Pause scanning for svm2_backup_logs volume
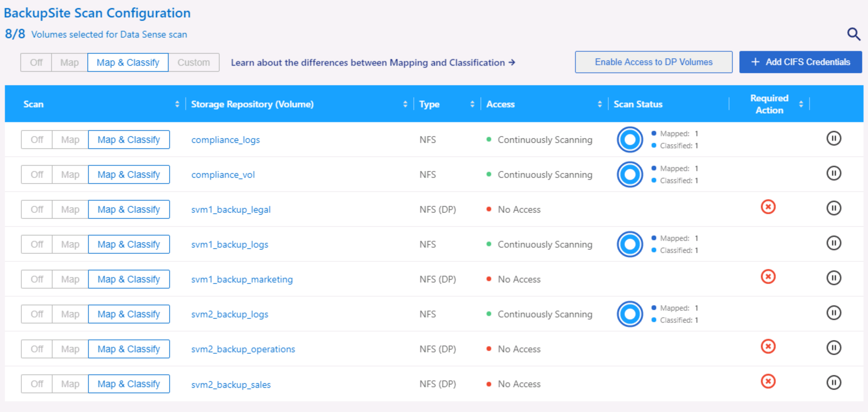 (x=834, y=313)
